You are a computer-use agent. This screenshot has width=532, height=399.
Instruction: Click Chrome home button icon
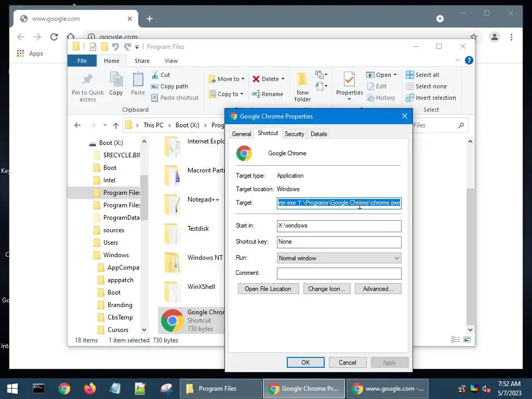point(71,36)
